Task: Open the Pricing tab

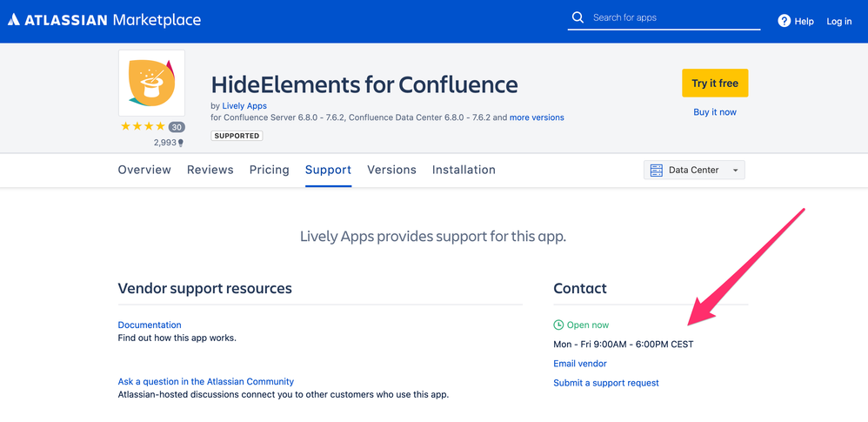Action: point(269,170)
